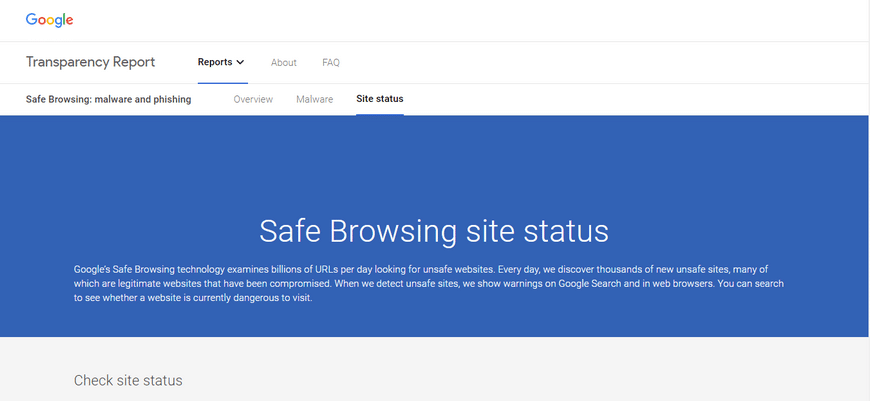Image resolution: width=870 pixels, height=401 pixels.
Task: Click white header space beside the Google logo
Action: click(444, 21)
